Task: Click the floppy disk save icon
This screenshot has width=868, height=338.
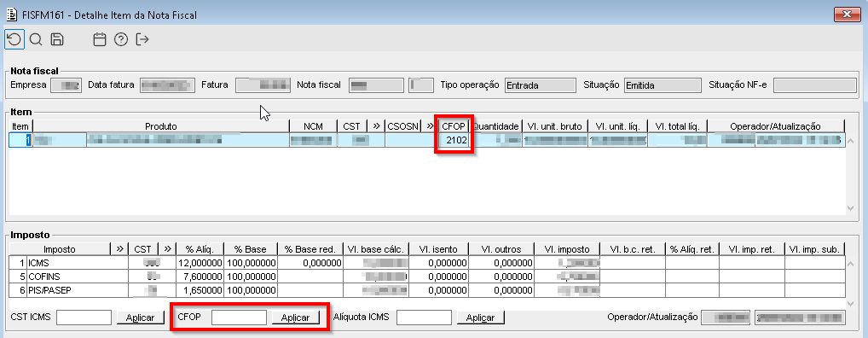Action: [x=56, y=39]
